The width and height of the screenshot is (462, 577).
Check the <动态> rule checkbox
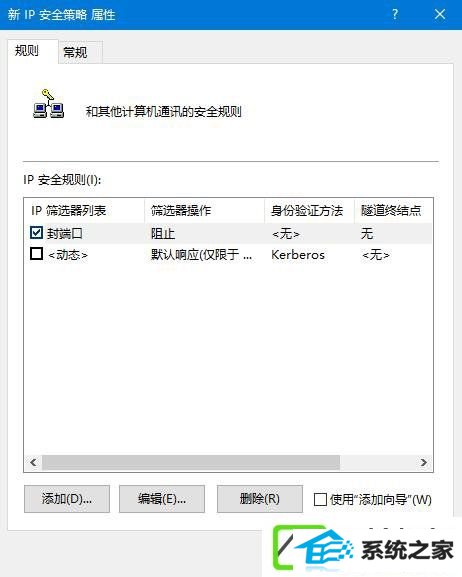click(x=36, y=254)
